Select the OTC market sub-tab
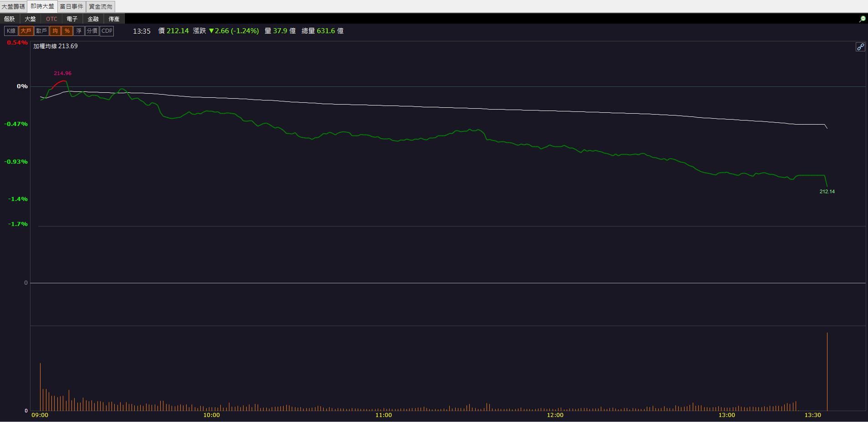This screenshot has height=422, width=868. (x=51, y=19)
